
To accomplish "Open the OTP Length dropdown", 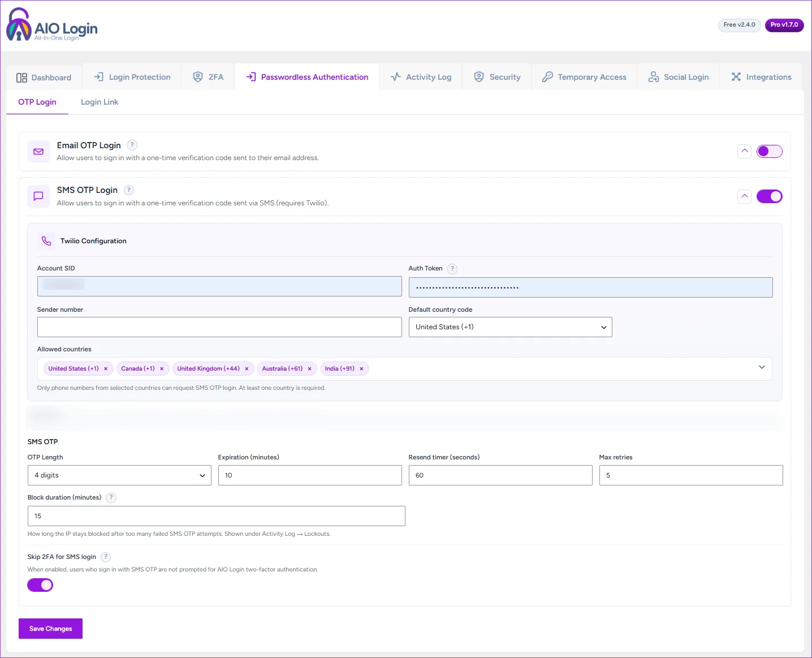I will 119,475.
